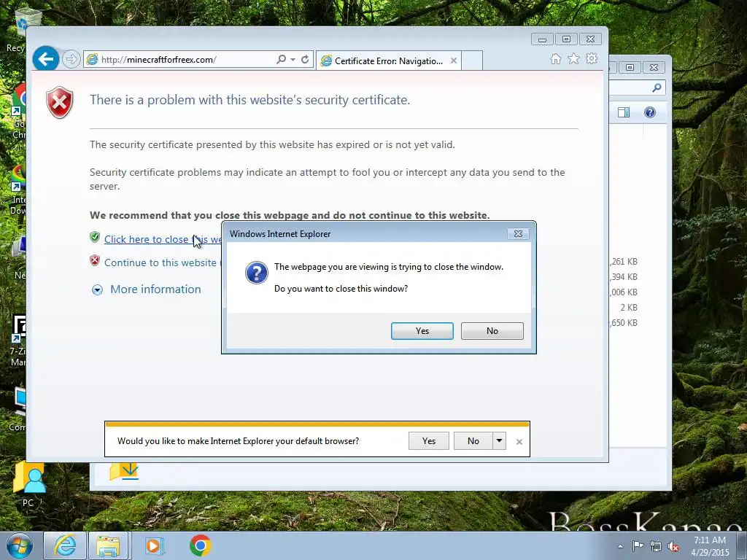Click the search icon in Explorer window
This screenshot has width=747, height=560.
tap(657, 87)
